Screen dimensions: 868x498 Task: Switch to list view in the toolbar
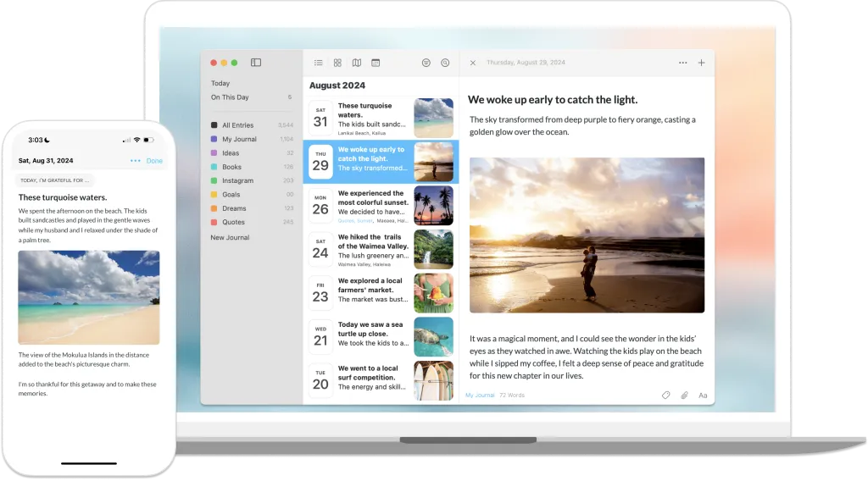(x=318, y=62)
